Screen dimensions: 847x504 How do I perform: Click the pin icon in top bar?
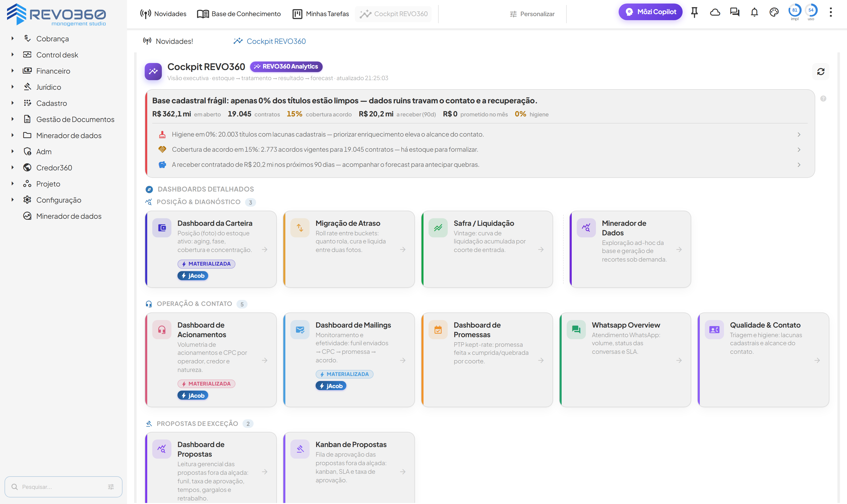coord(694,13)
